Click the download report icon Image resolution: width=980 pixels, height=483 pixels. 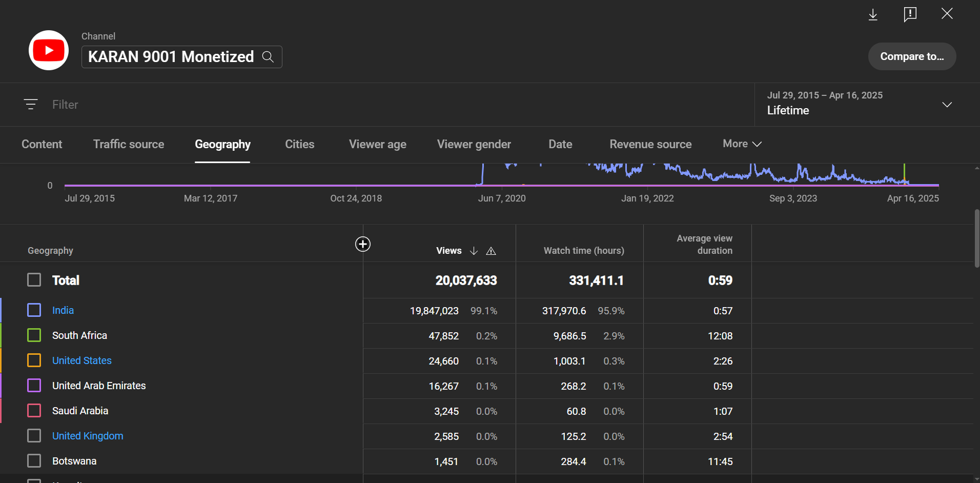(x=873, y=14)
